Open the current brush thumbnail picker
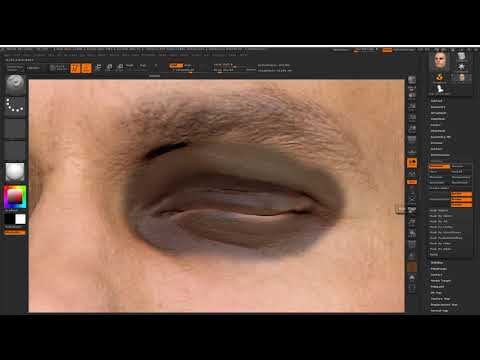The width and height of the screenshot is (480, 360). (x=15, y=85)
